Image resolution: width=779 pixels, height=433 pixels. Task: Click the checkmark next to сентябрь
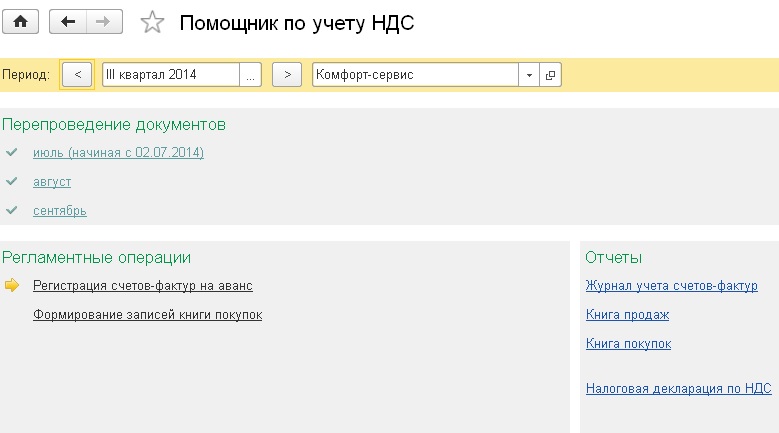(12, 210)
